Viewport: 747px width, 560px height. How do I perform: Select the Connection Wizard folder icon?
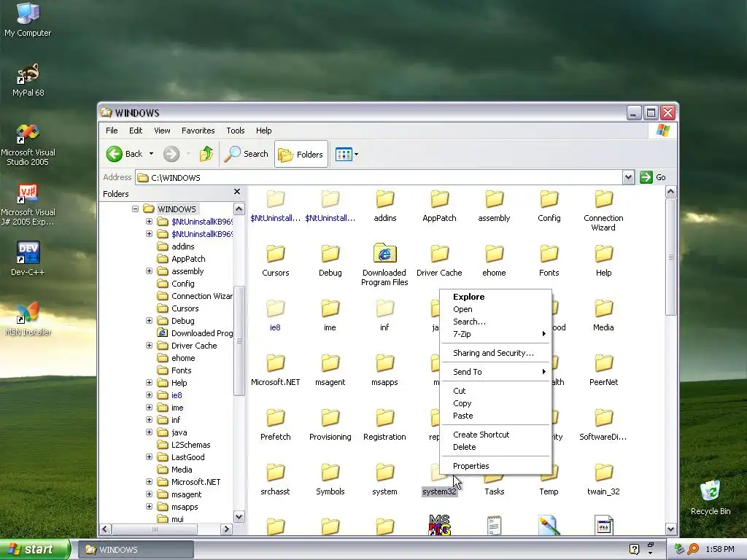pos(603,211)
